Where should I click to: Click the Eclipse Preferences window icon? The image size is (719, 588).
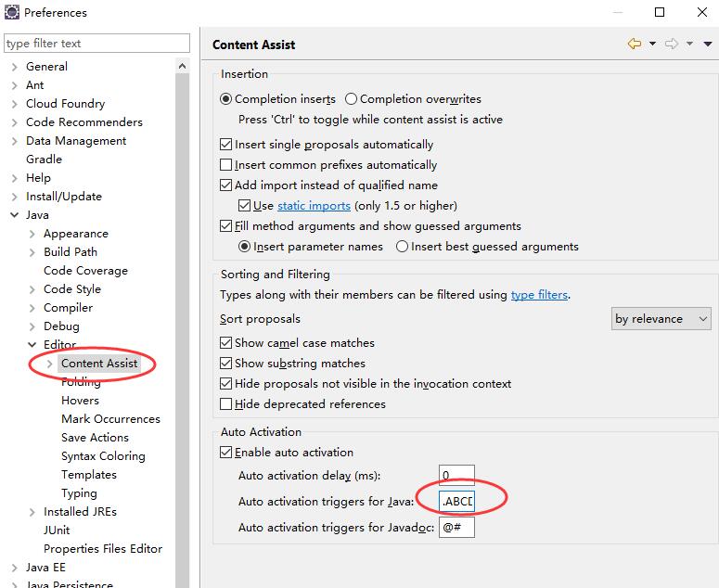point(12,12)
